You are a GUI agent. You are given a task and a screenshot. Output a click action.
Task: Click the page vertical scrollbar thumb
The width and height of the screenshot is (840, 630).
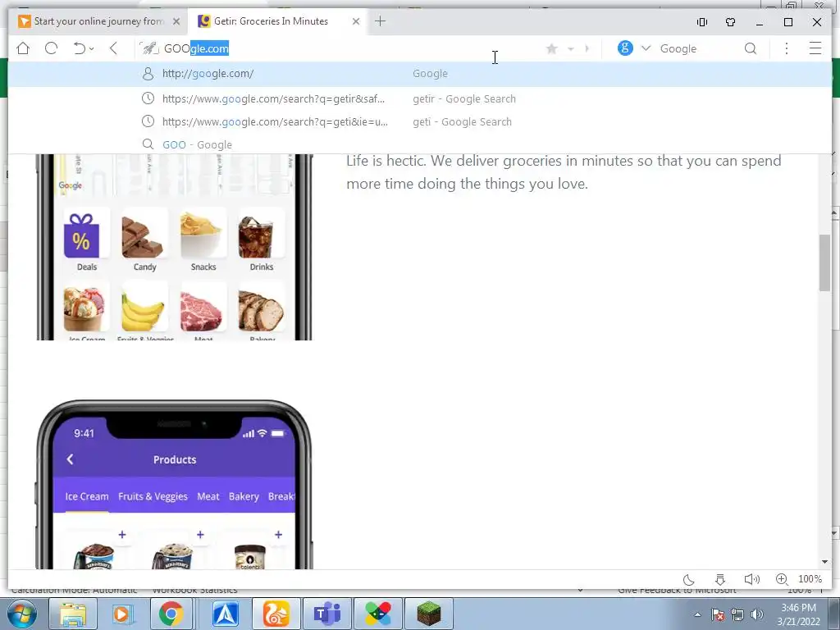click(x=824, y=262)
